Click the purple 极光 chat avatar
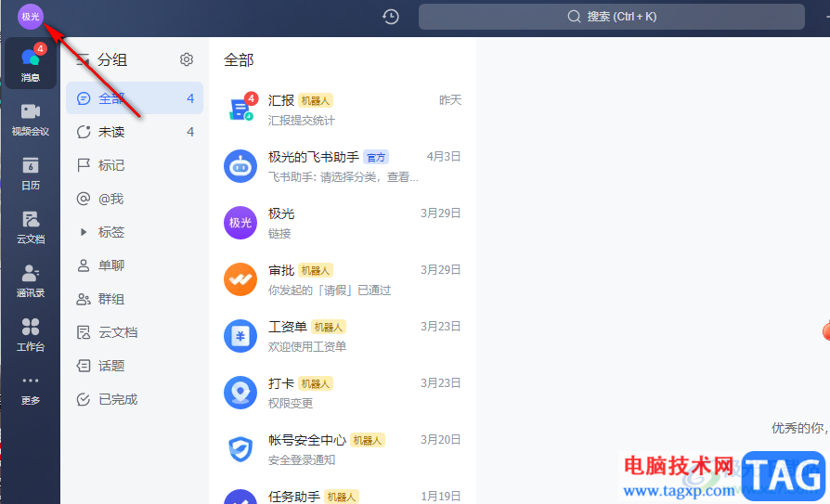830x504 pixels. point(240,223)
